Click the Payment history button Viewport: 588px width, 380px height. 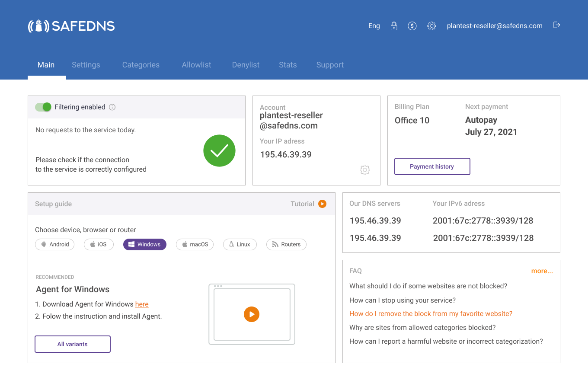[x=432, y=166]
